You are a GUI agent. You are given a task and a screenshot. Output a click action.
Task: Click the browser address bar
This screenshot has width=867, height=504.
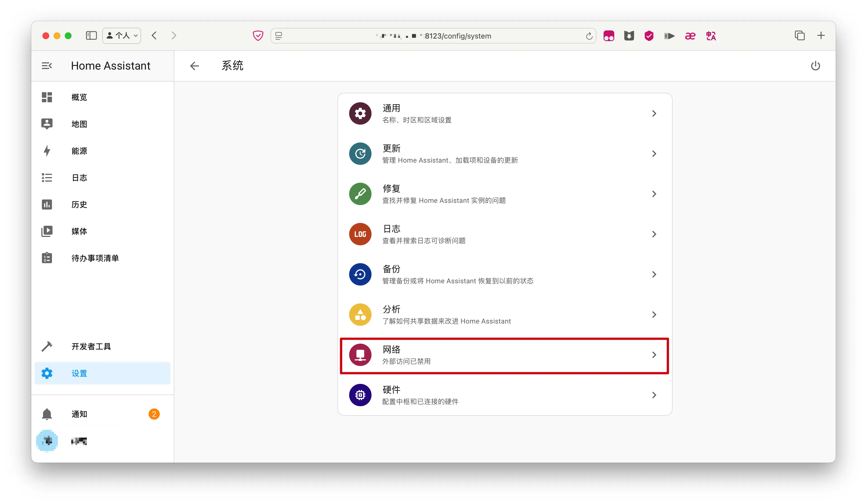point(433,36)
